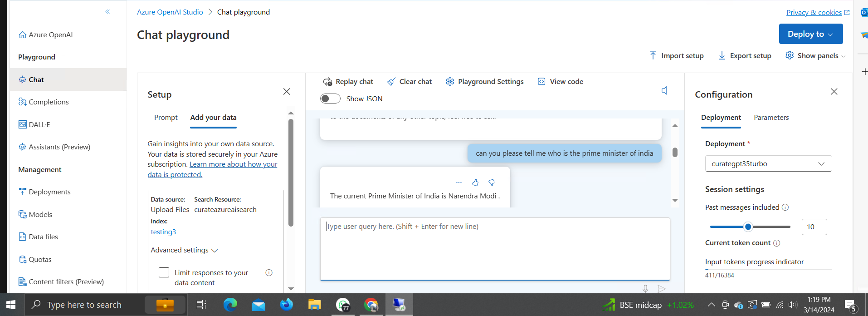
Task: Open Completions playground from sidebar
Action: click(44, 102)
